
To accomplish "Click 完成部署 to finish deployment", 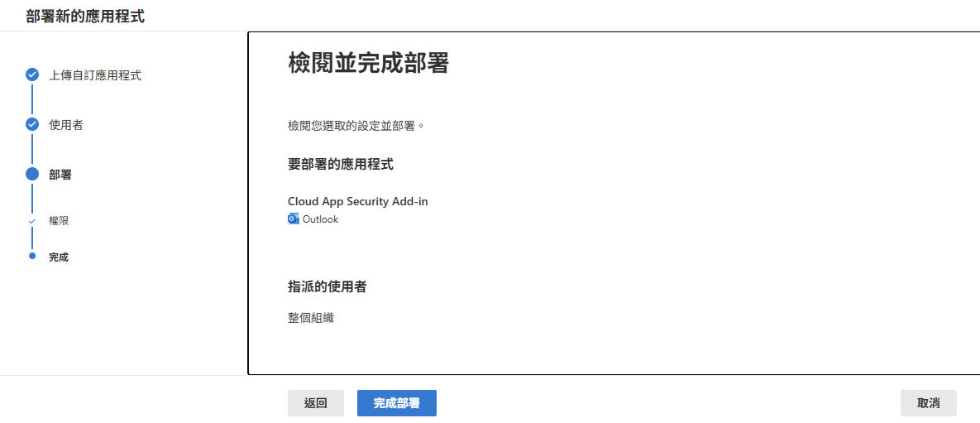I will 396,403.
